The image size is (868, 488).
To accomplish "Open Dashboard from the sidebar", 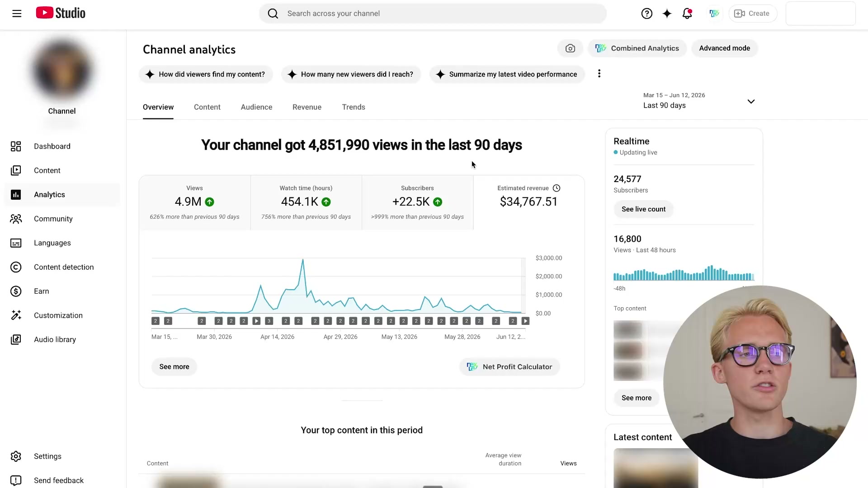I will [62, 146].
